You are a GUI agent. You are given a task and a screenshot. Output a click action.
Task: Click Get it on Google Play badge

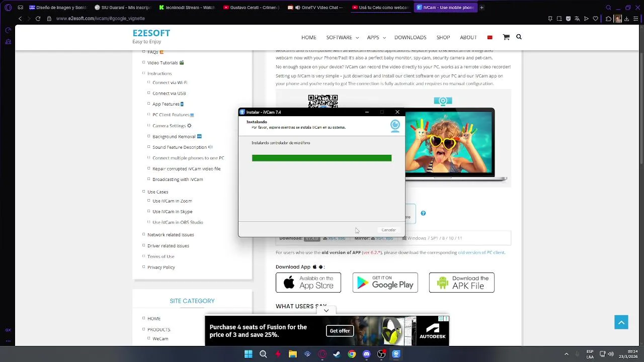click(x=385, y=283)
